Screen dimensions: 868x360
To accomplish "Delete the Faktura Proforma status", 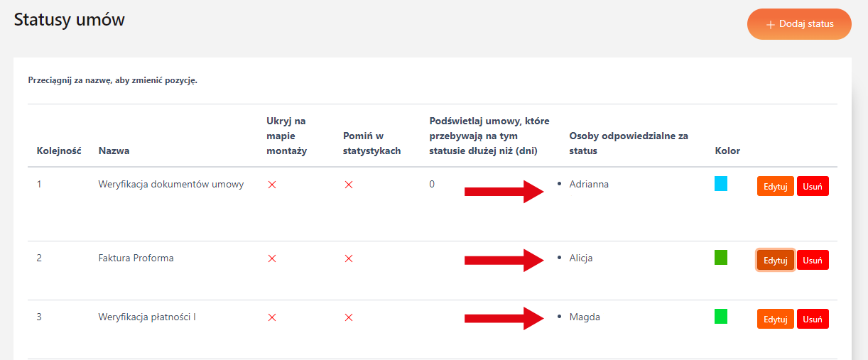I will 813,261.
